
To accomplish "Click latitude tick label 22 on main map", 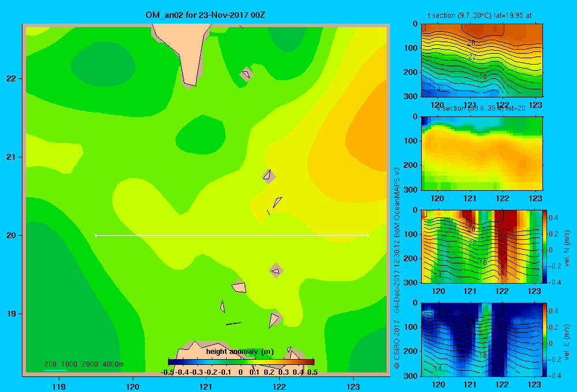I will [11, 79].
